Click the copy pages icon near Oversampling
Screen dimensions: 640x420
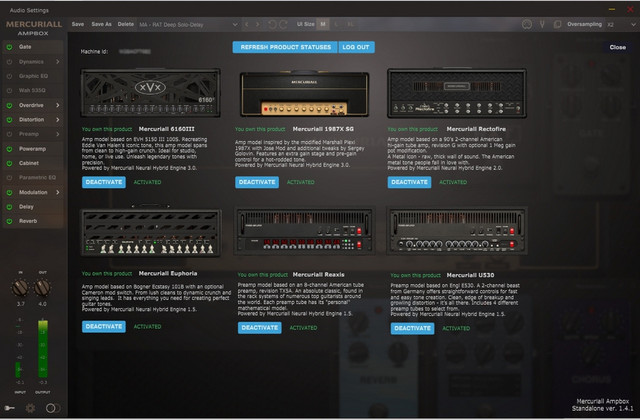coord(557,24)
